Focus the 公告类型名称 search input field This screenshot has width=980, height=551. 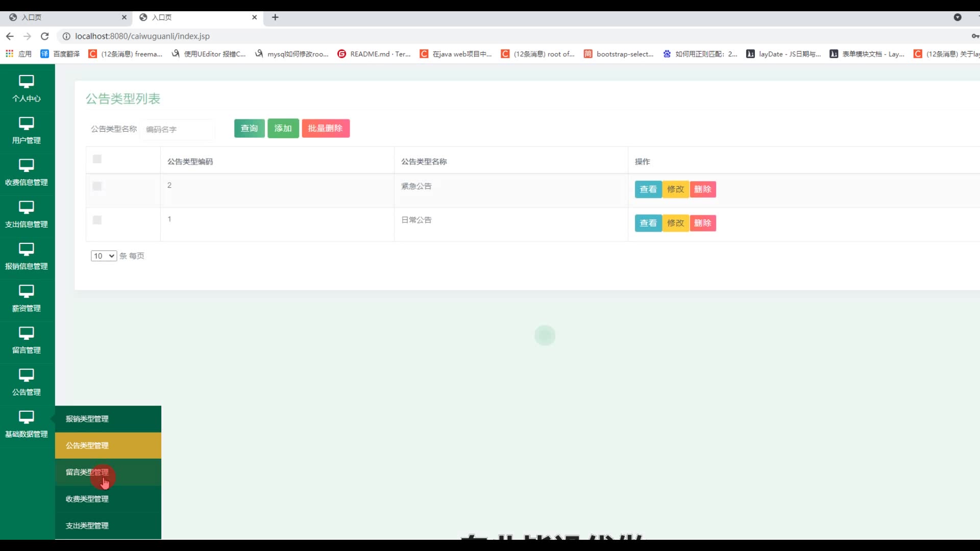pyautogui.click(x=177, y=130)
